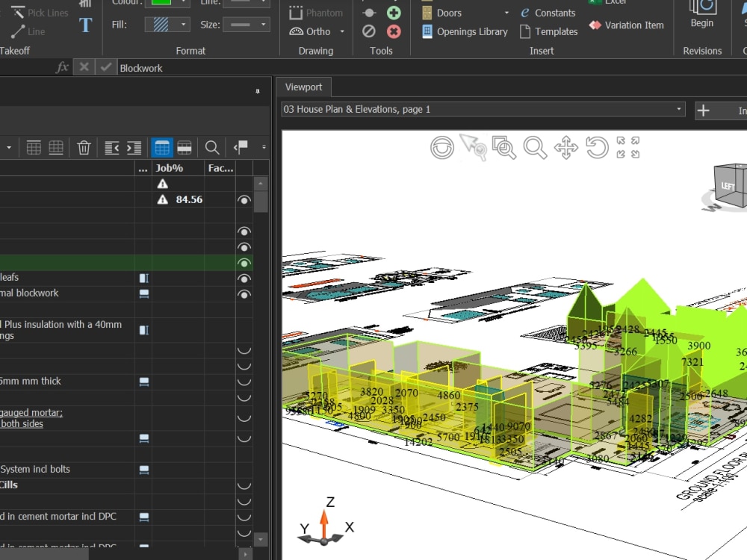Viewport: 747px width, 560px height.
Task: Insert Variation Item
Action: pos(627,25)
